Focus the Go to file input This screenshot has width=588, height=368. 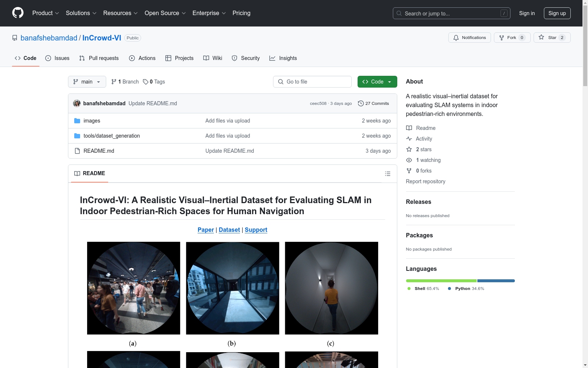(312, 82)
